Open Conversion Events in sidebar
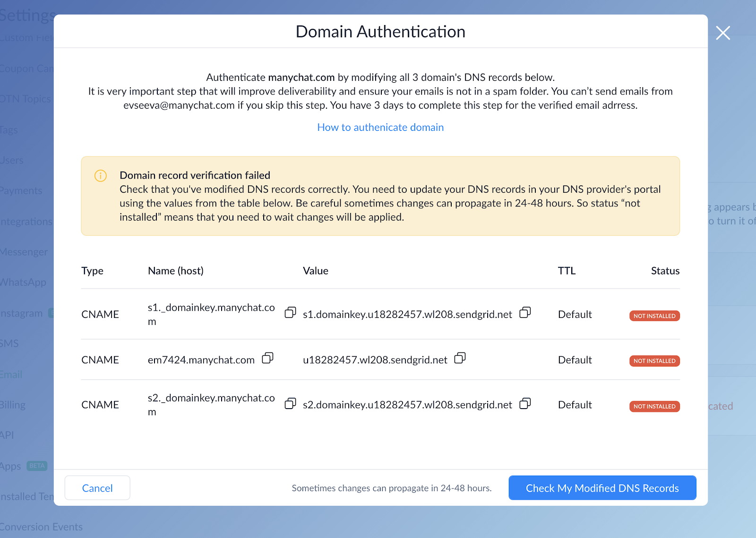This screenshot has height=538, width=756. point(42,527)
